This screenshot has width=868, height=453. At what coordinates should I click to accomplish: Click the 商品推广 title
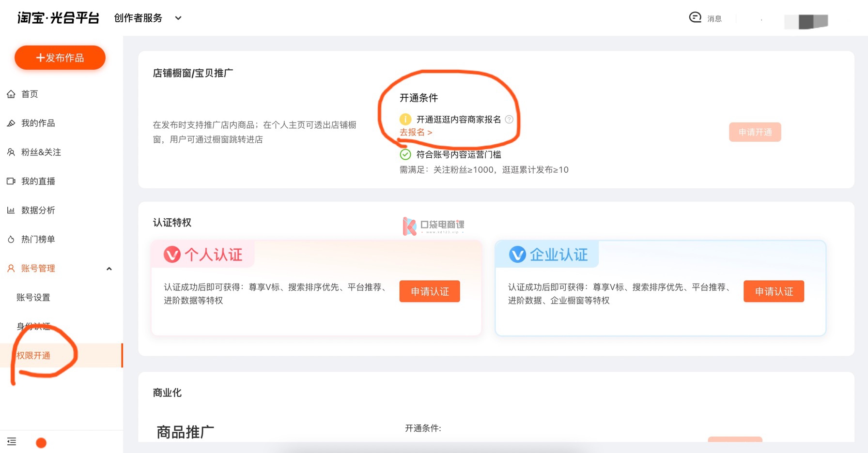[x=185, y=432]
